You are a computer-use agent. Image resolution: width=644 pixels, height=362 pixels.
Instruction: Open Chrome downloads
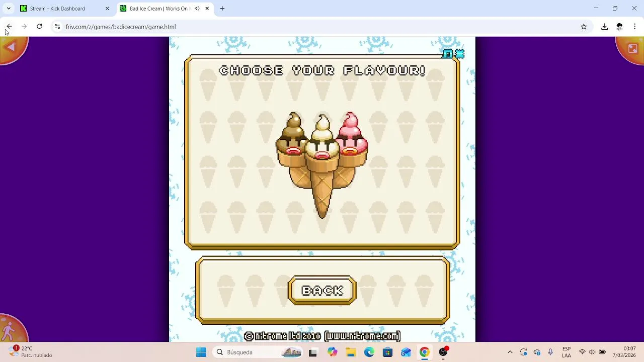[604, 27]
